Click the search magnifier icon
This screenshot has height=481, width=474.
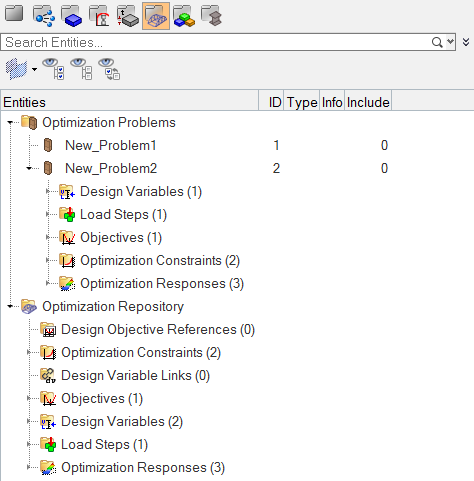[x=437, y=42]
